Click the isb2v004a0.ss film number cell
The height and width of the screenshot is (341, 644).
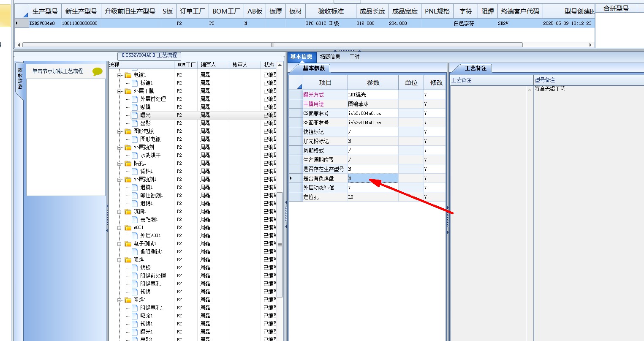(373, 123)
